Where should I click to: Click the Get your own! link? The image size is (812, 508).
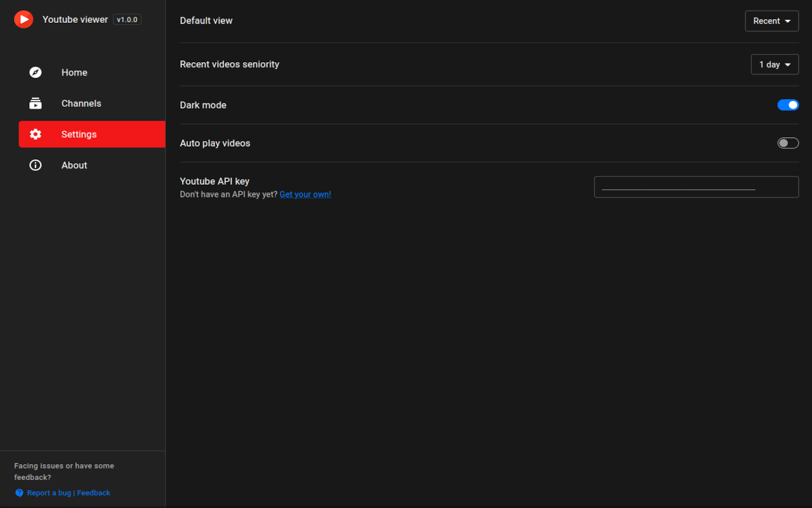click(x=305, y=194)
